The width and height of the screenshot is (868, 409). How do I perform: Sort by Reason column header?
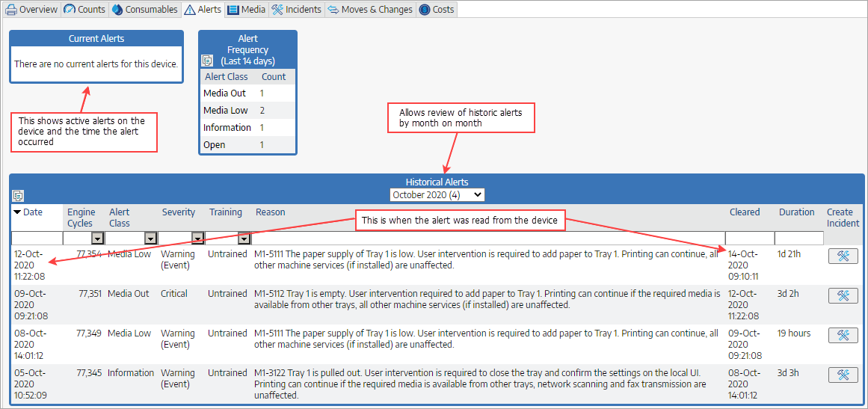[270, 212]
